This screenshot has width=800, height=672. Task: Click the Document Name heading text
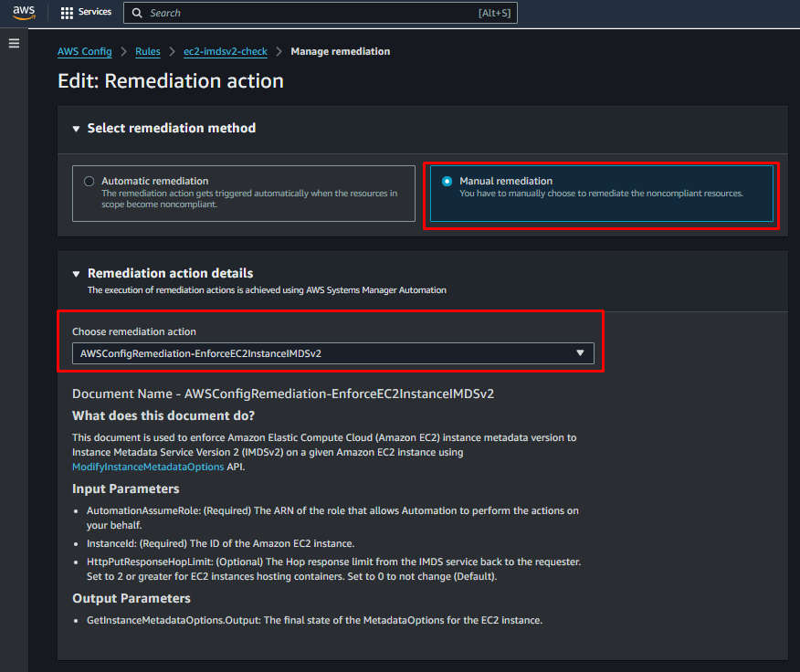[x=283, y=394]
